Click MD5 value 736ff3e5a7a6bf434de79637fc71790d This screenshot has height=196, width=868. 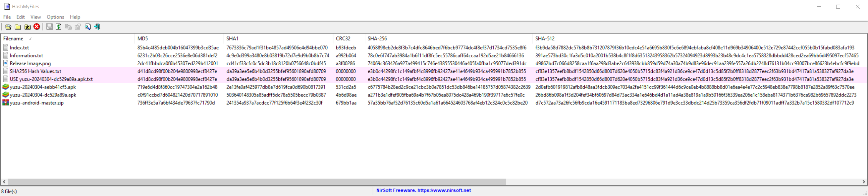click(x=176, y=102)
